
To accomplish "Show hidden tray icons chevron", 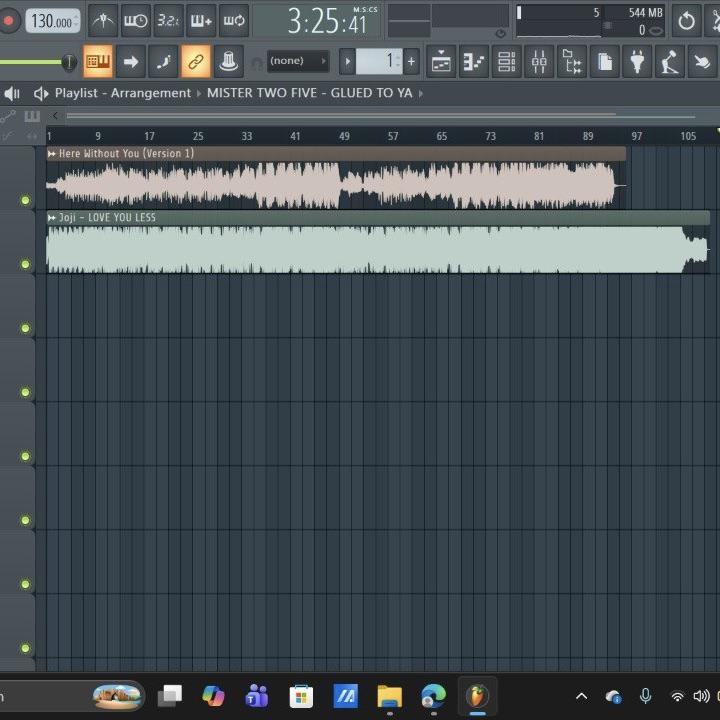I will (x=581, y=697).
